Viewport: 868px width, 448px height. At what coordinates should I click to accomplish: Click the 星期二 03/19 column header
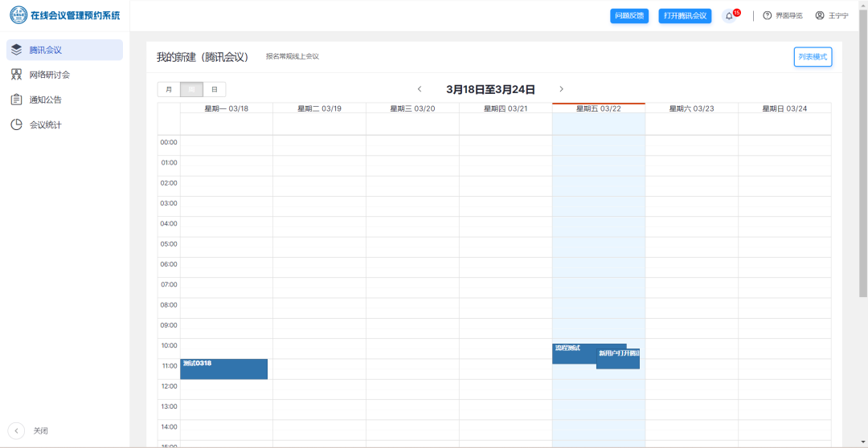[319, 108]
